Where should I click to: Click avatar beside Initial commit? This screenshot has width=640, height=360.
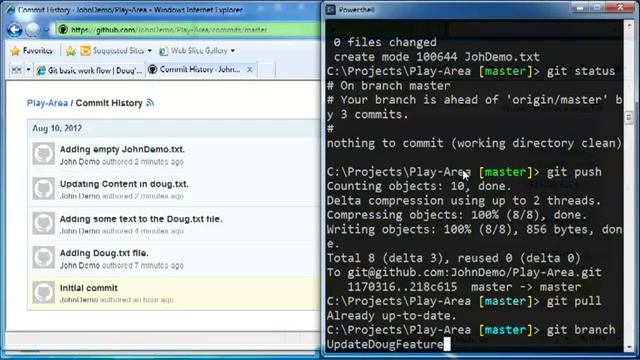pyautogui.click(x=43, y=292)
